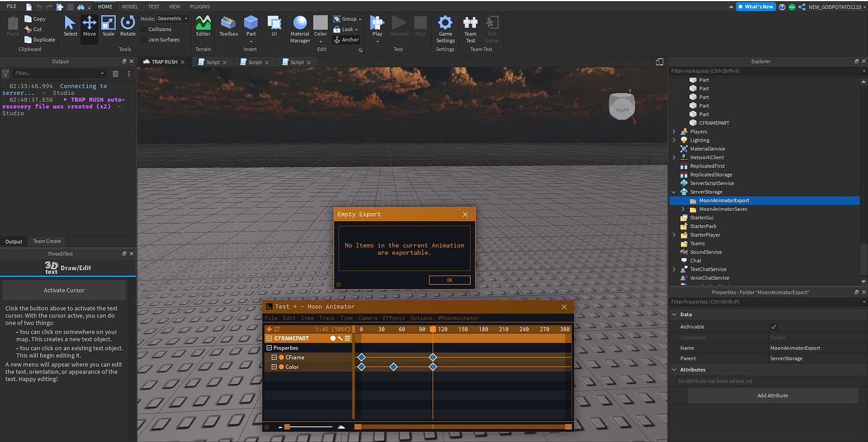This screenshot has width=868, height=442.
Task: Switch to the MODEL ribbon tab
Action: pos(130,6)
